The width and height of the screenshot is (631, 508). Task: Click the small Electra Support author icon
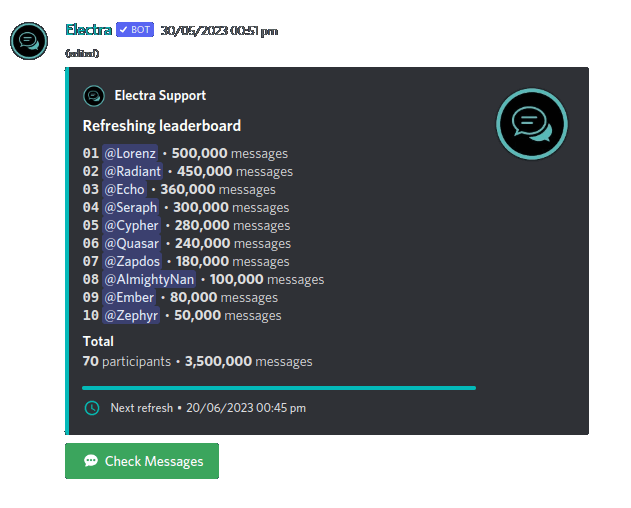[94, 96]
